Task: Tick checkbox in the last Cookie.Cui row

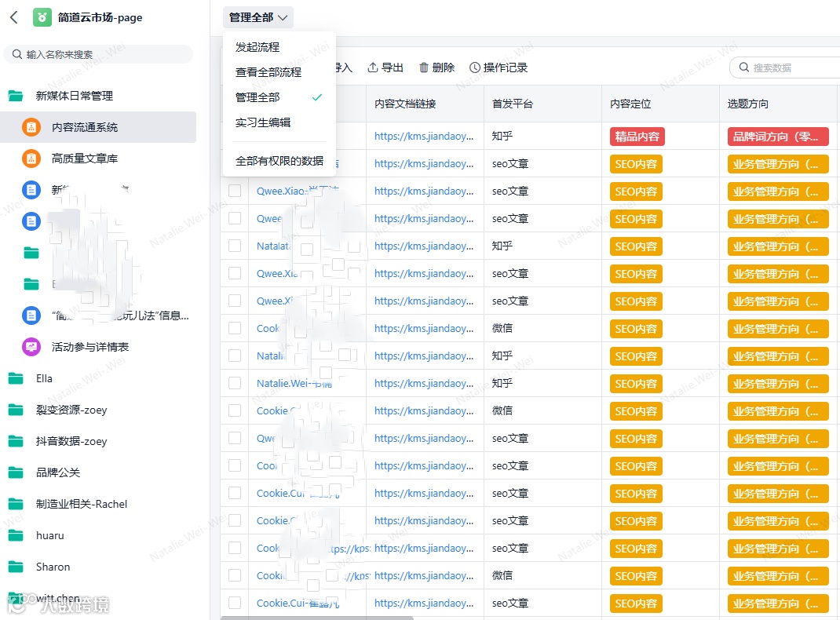Action: click(235, 603)
